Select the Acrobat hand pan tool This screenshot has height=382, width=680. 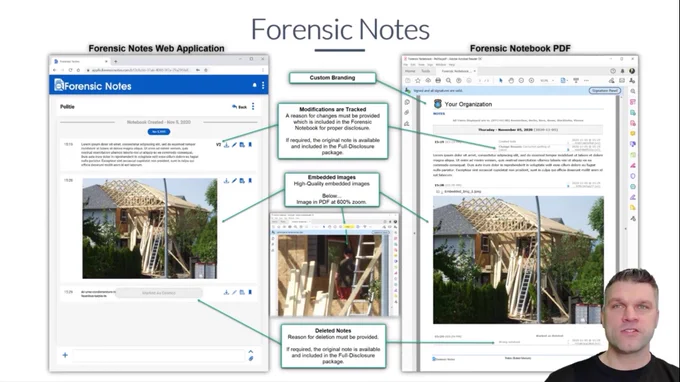511,81
